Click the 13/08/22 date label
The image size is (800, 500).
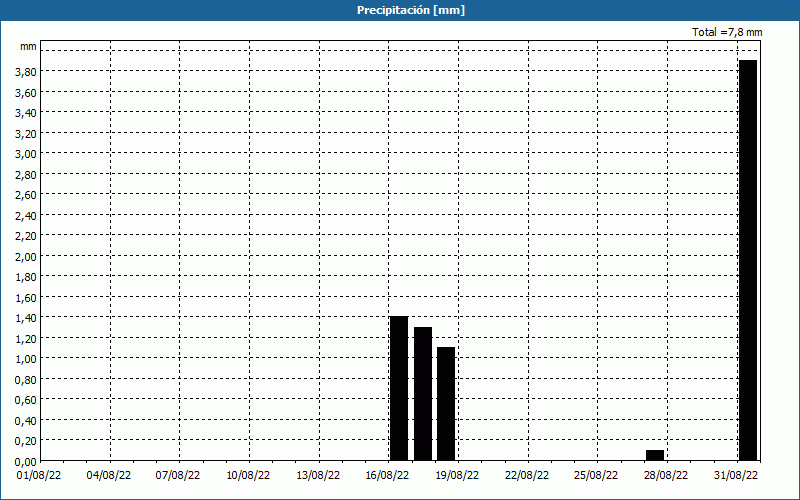pos(318,476)
